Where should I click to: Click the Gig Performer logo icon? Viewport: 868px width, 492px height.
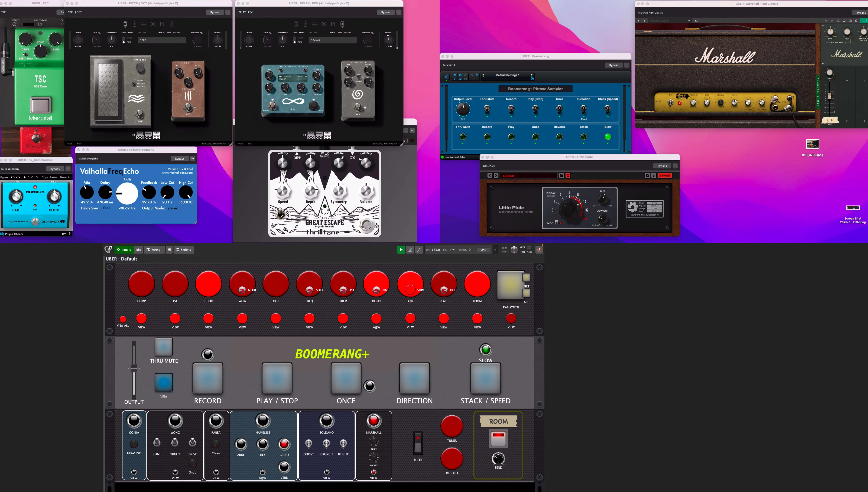pyautogui.click(x=108, y=249)
